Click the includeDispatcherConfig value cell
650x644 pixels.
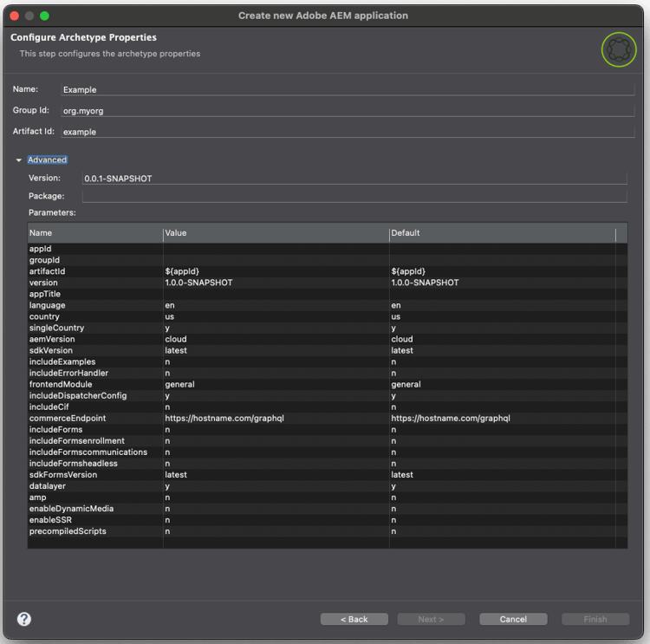276,395
